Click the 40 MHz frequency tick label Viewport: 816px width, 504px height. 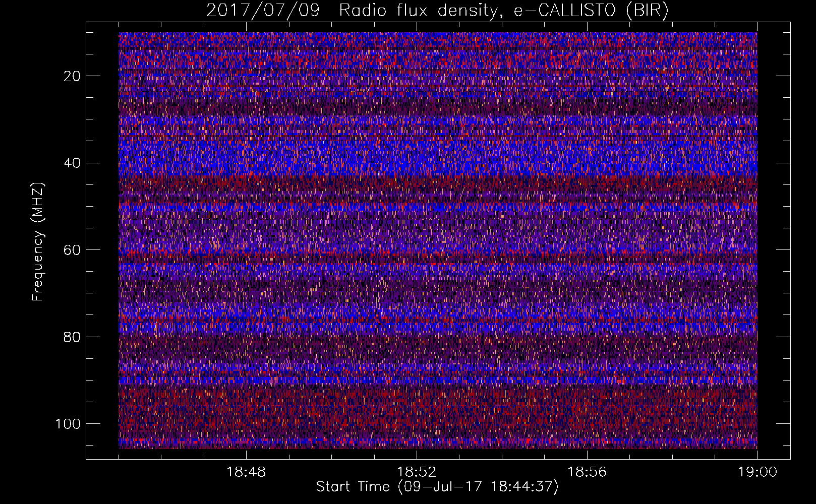coord(73,163)
